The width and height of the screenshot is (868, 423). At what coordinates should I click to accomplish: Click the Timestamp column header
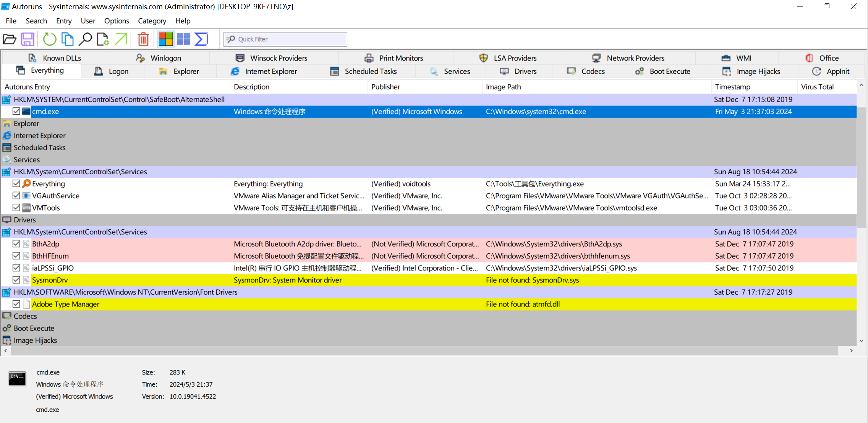pyautogui.click(x=732, y=87)
